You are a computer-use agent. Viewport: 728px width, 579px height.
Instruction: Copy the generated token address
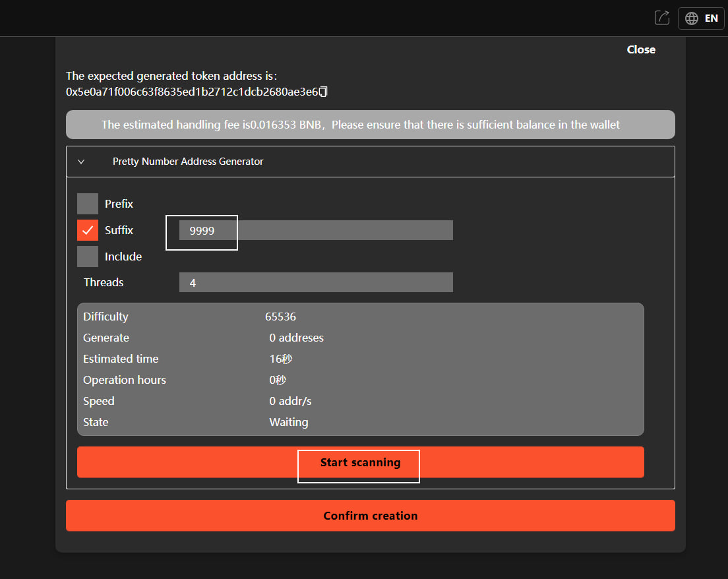pos(323,92)
